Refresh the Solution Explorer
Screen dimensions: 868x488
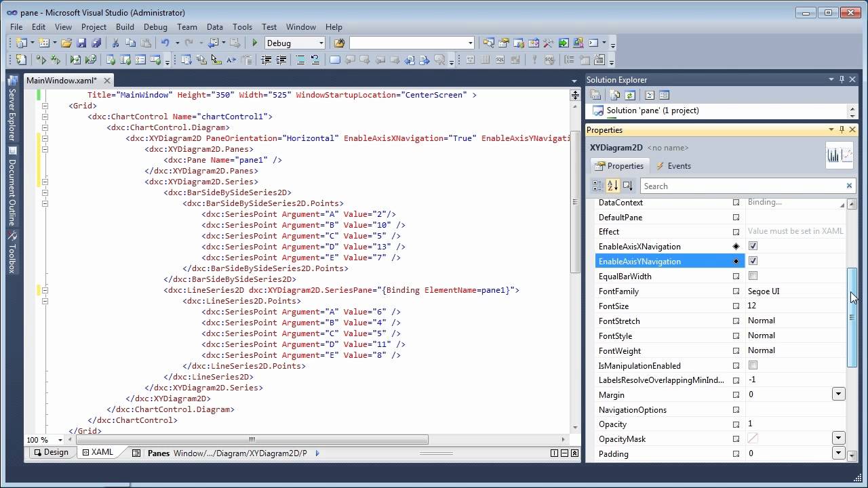pos(630,95)
